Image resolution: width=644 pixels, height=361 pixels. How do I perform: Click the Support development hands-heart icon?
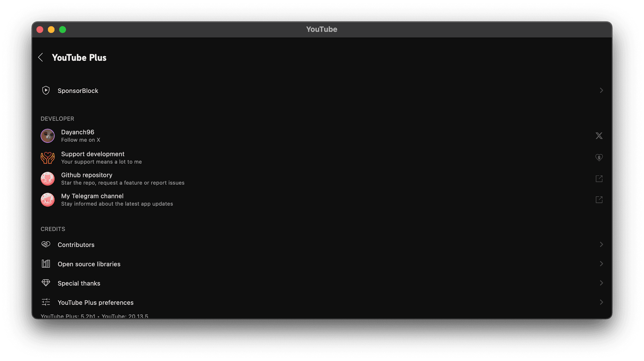click(x=48, y=158)
